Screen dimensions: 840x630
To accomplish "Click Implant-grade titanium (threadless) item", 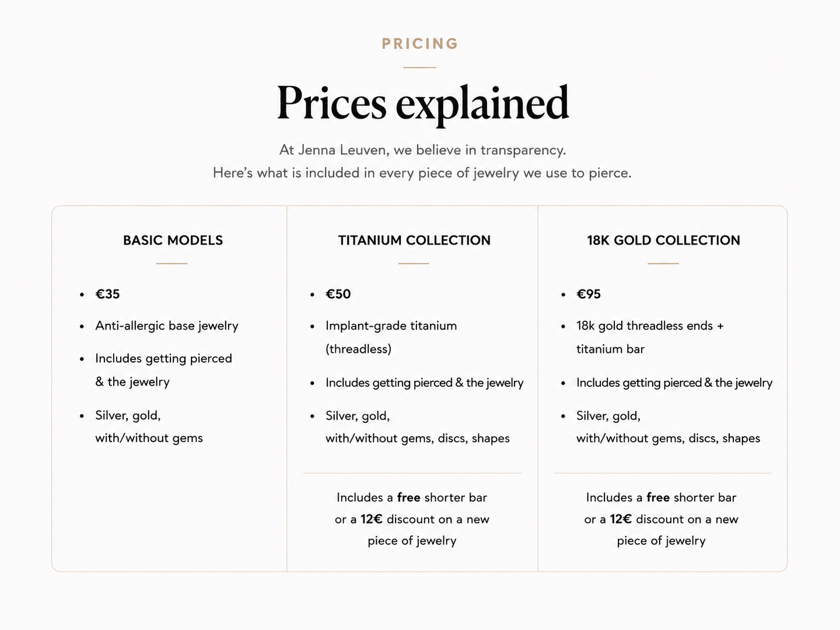I will [392, 337].
